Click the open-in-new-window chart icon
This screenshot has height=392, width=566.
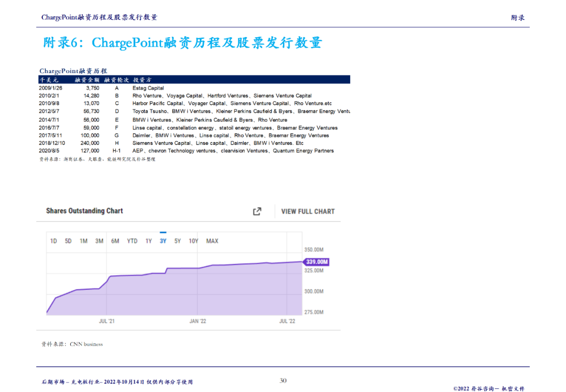click(x=257, y=211)
